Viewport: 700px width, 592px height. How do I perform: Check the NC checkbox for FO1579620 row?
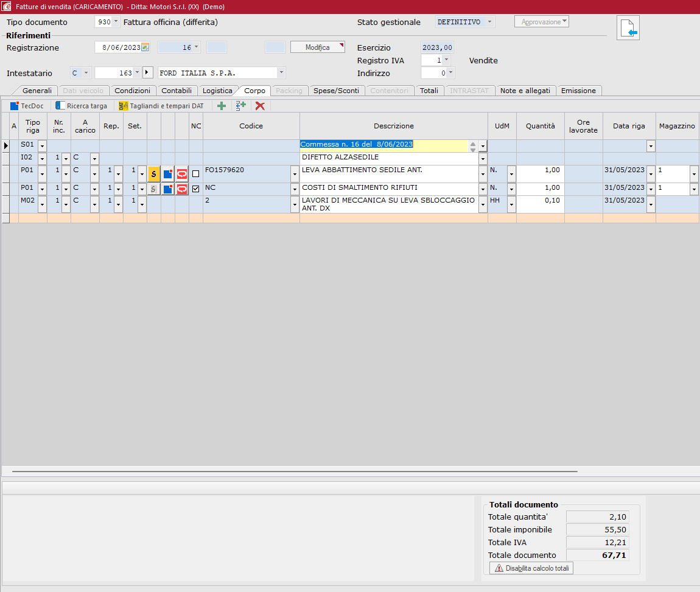(195, 174)
